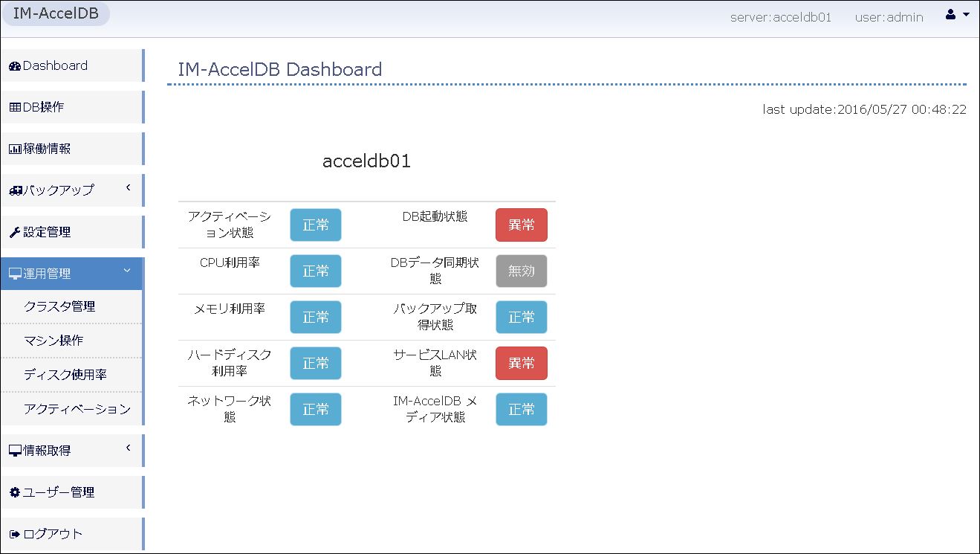Viewport: 980px width, 554px height.
Task: Click the server:acceldb01 header text
Action: coord(781,17)
